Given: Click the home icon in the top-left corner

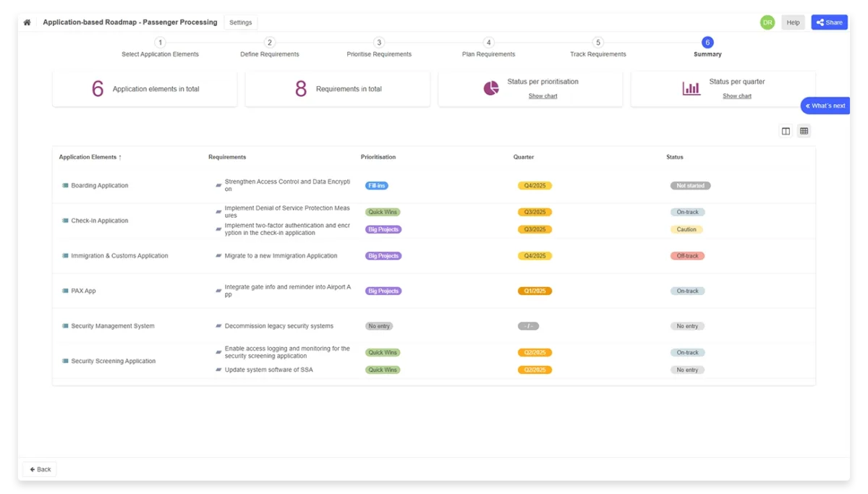Looking at the screenshot, I should [26, 22].
